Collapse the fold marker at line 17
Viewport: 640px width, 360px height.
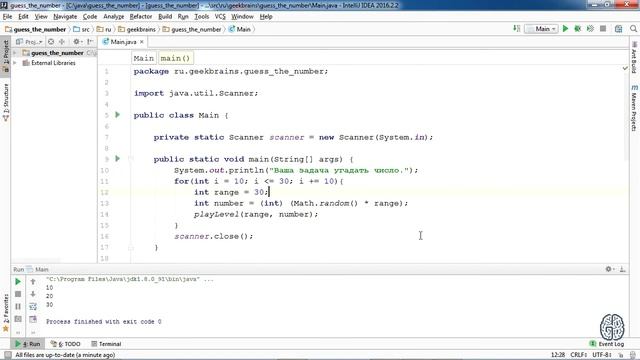click(x=131, y=247)
